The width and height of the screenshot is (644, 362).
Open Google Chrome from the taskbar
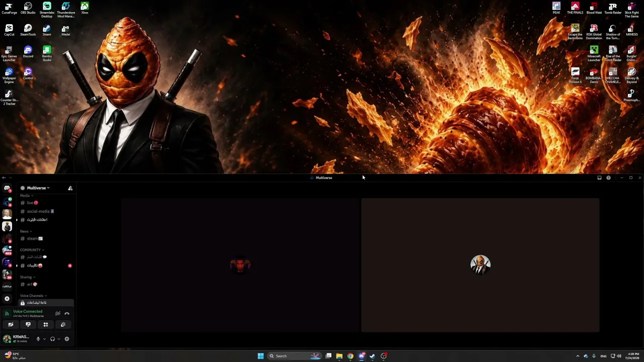click(350, 356)
